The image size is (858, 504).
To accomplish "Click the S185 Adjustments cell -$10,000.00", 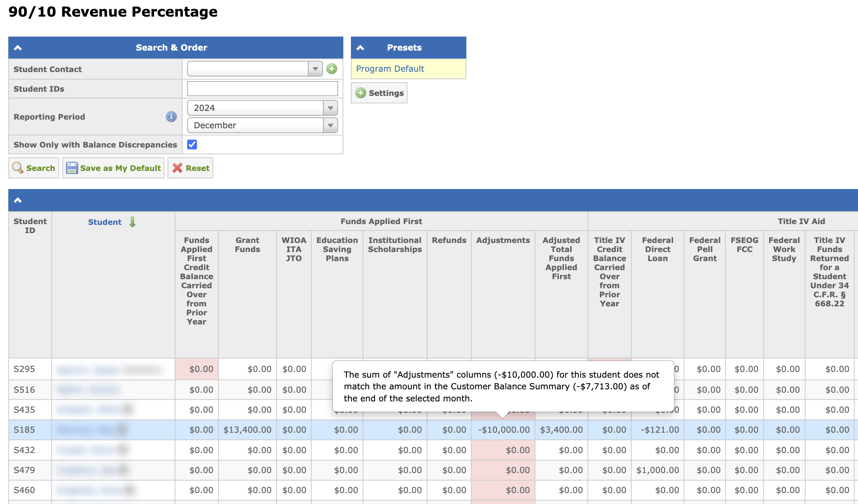I will (x=503, y=430).
